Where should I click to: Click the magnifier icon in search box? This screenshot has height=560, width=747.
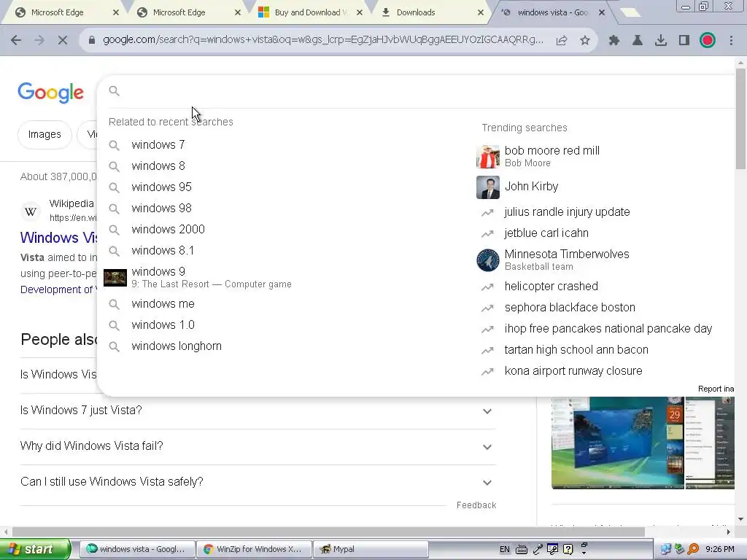tap(114, 90)
